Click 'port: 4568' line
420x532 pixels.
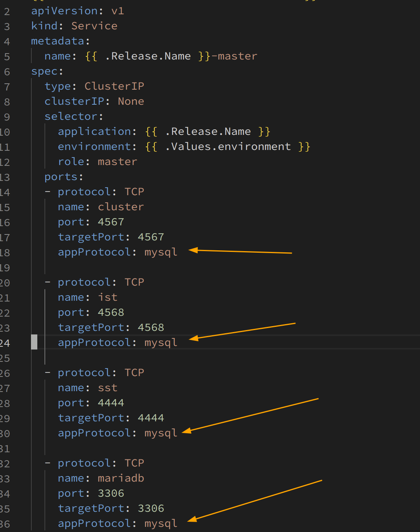[x=91, y=312]
